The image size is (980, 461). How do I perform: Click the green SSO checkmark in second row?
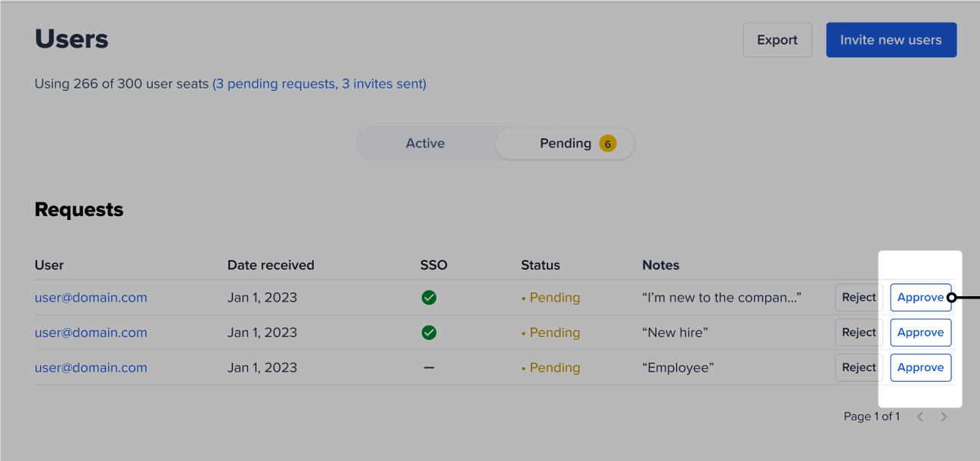tap(429, 333)
